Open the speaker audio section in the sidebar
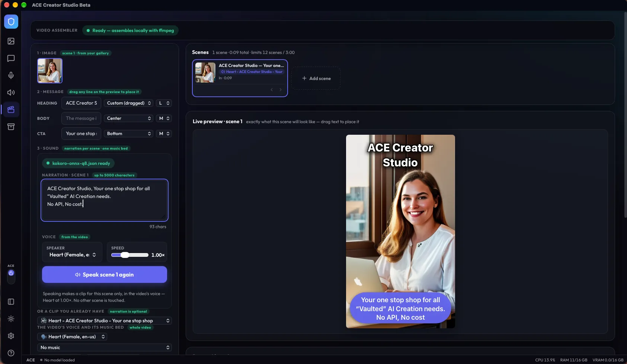The width and height of the screenshot is (627, 364). pos(11,93)
